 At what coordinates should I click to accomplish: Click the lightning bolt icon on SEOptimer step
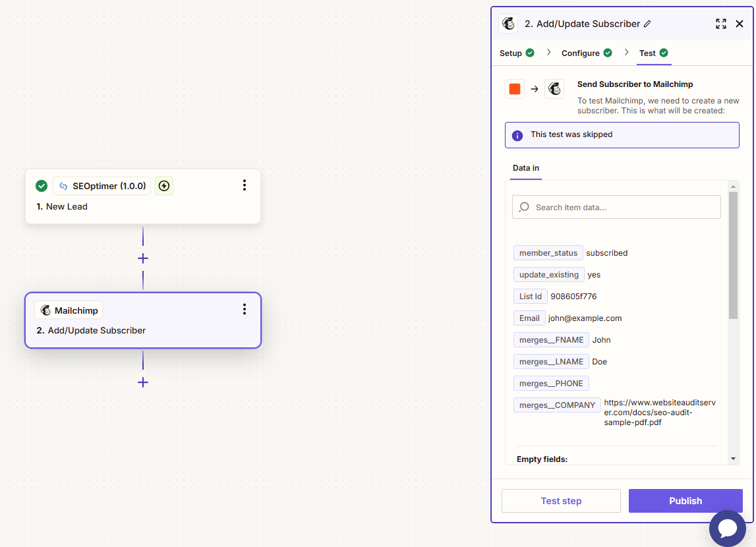click(x=164, y=186)
